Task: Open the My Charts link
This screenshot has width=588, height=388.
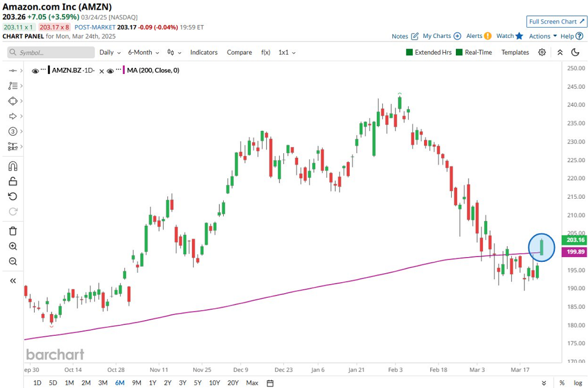Action: click(x=442, y=36)
